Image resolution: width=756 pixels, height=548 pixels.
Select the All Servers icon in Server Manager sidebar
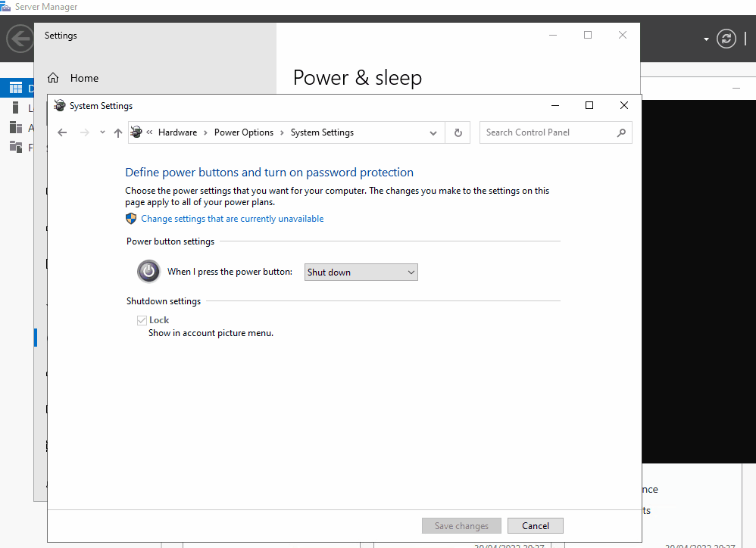(x=16, y=128)
